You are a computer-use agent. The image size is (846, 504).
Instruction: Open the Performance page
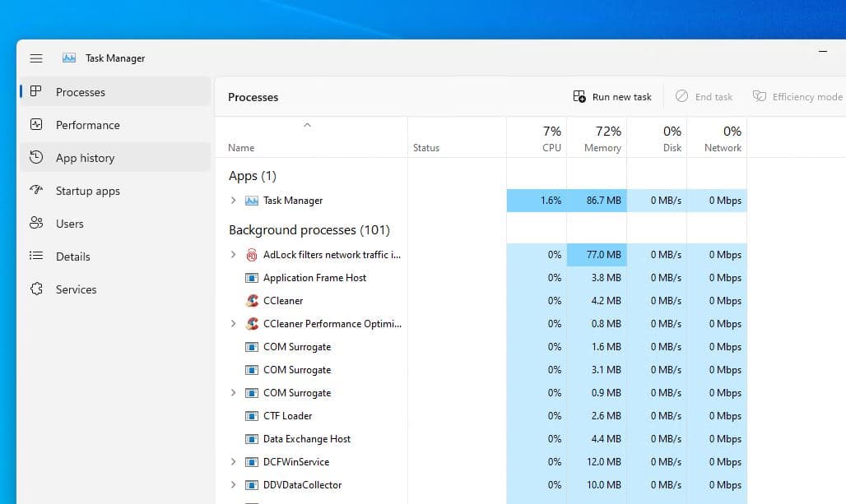pos(115,124)
